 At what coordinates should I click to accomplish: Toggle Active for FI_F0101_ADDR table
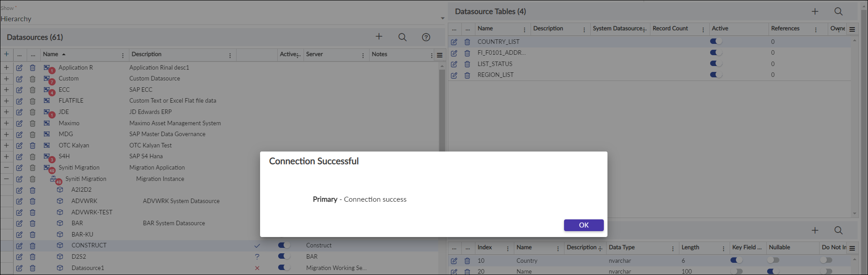point(716,52)
